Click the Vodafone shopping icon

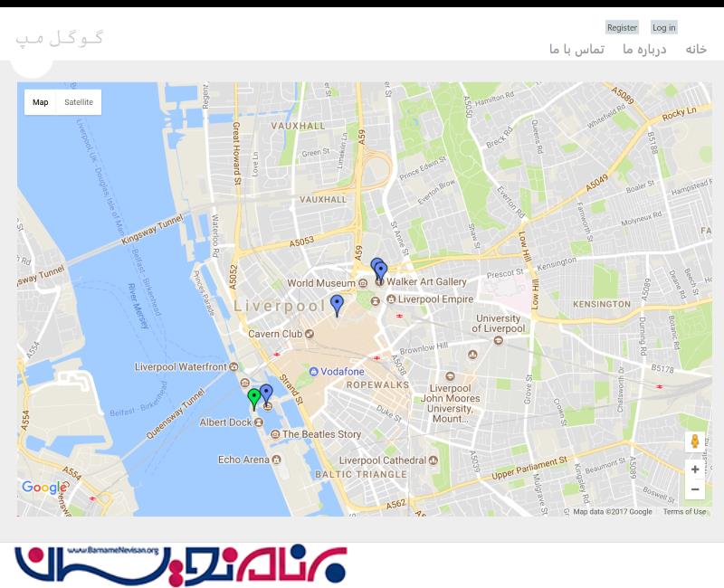point(313,372)
